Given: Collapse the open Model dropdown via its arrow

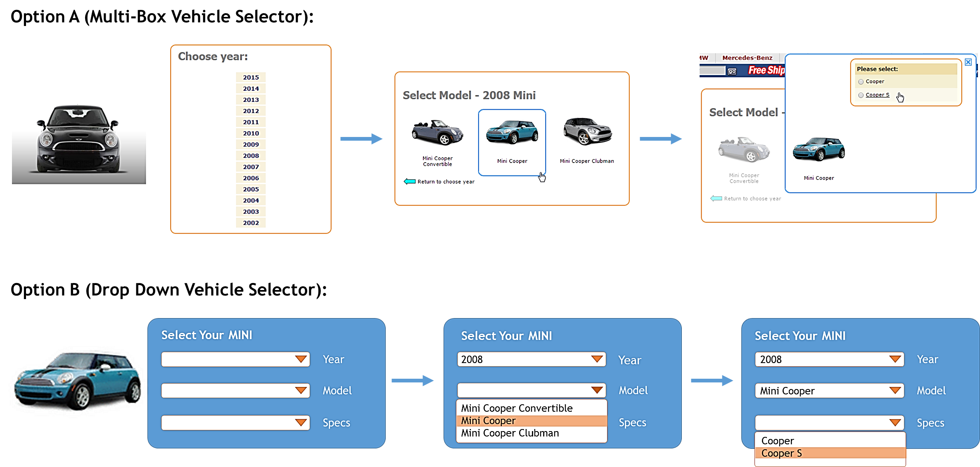Looking at the screenshot, I should coord(597,390).
